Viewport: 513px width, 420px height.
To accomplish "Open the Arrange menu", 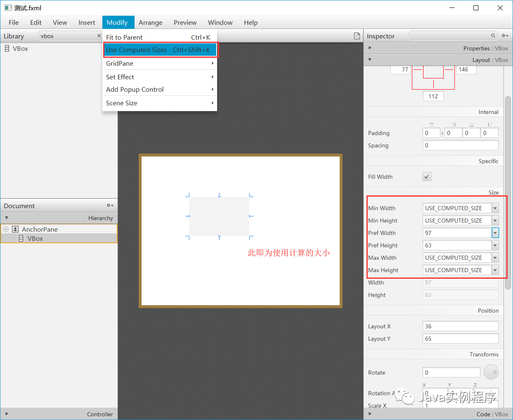I will [150, 23].
